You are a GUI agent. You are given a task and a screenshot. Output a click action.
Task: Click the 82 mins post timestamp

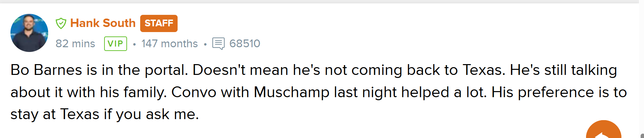click(x=75, y=44)
